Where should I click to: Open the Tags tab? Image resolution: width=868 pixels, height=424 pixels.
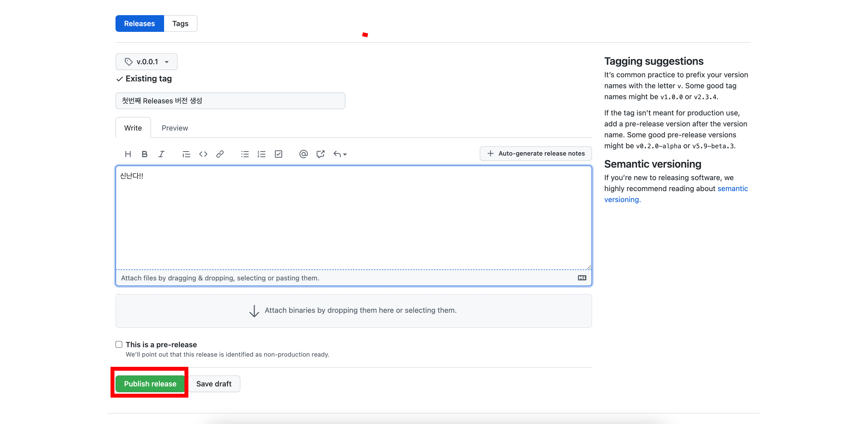coord(180,23)
